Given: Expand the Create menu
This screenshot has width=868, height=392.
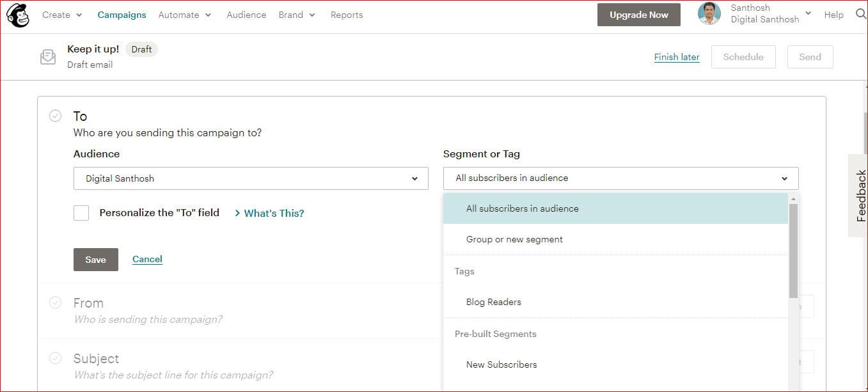Looking at the screenshot, I should click(62, 15).
